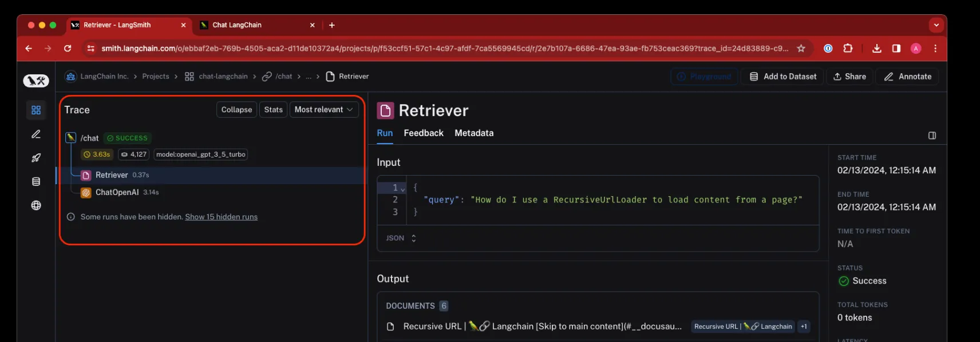Image resolution: width=980 pixels, height=342 pixels.
Task: Switch to the Metadata tab
Action: point(474,133)
